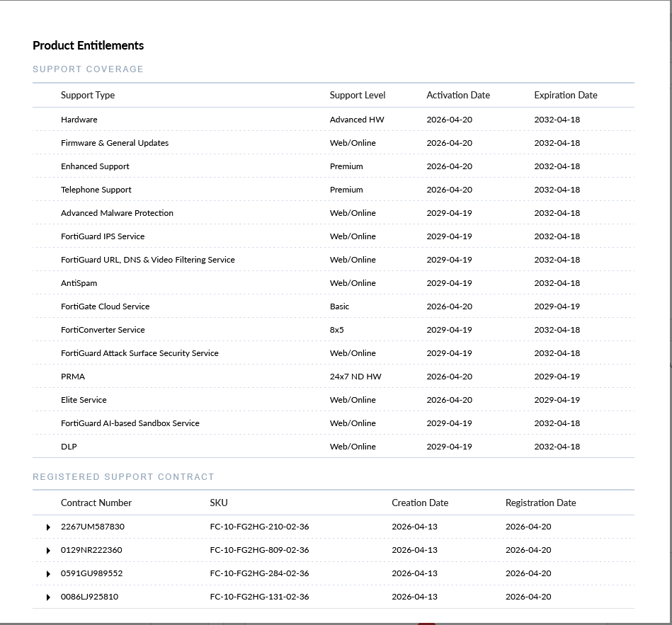Click the REGISTERED SUPPORT CONTRACT section label

click(123, 477)
